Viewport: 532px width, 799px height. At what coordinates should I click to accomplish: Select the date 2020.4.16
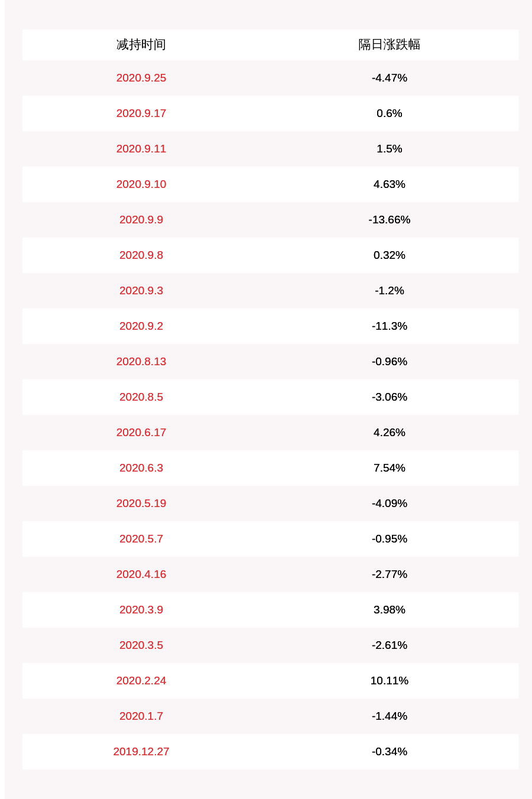click(x=141, y=574)
